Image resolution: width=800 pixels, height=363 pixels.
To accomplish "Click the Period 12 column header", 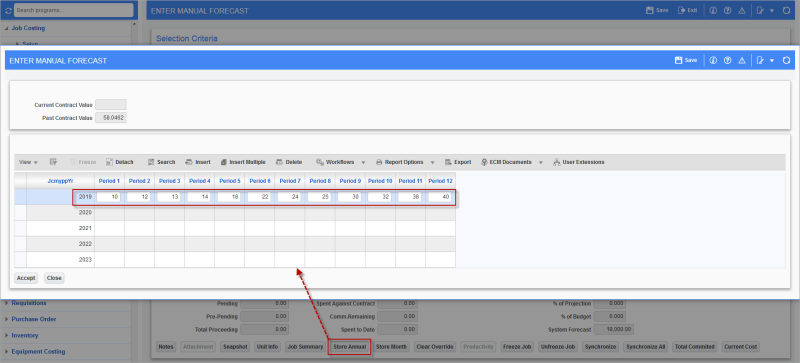I will (x=440, y=181).
